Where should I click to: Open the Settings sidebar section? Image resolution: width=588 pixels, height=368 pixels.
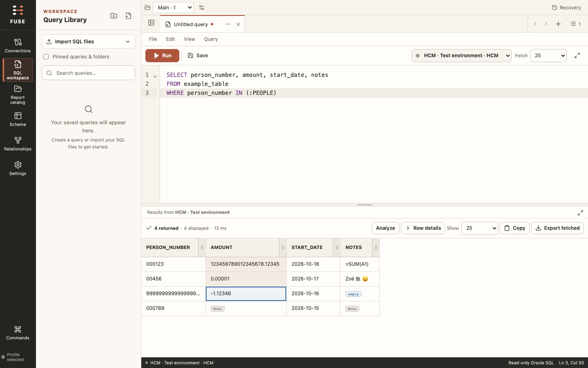click(18, 168)
